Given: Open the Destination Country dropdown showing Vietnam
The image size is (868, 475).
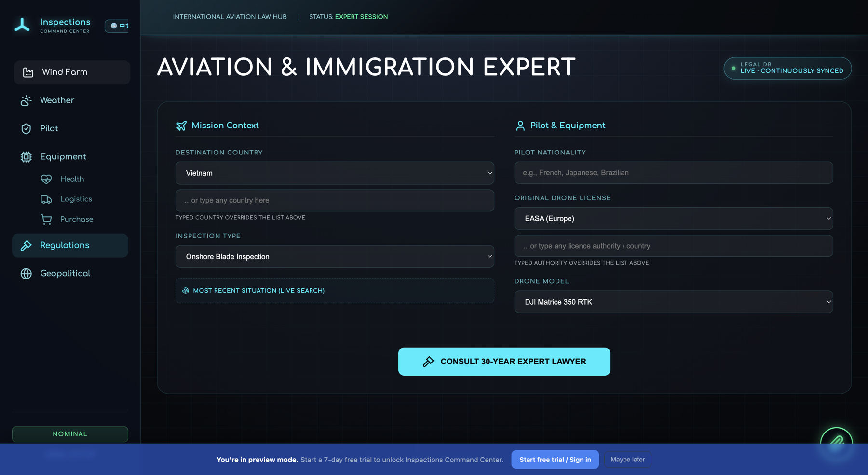Looking at the screenshot, I should pyautogui.click(x=335, y=173).
